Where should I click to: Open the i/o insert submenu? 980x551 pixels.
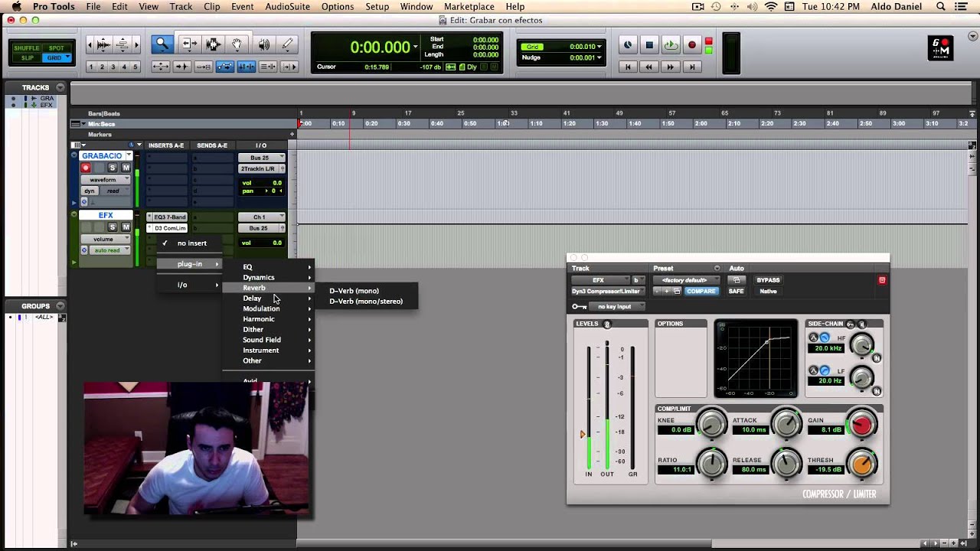pyautogui.click(x=189, y=285)
